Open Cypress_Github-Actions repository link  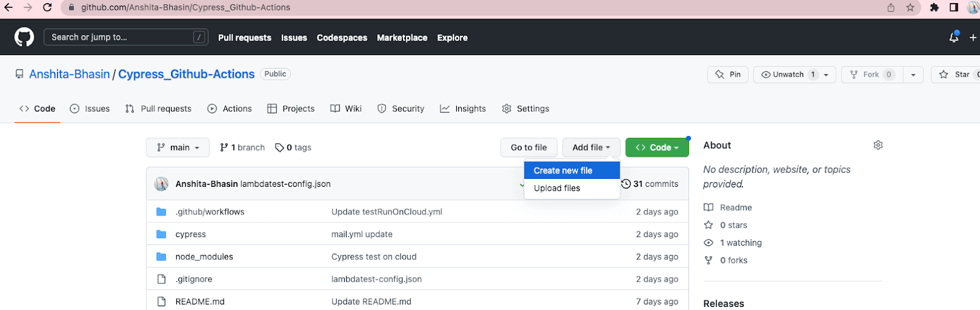186,74
